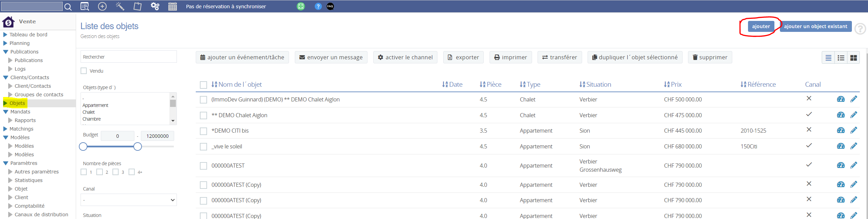Go to Groupes de contacts
Screen dimensions: 868x219
(x=39, y=95)
